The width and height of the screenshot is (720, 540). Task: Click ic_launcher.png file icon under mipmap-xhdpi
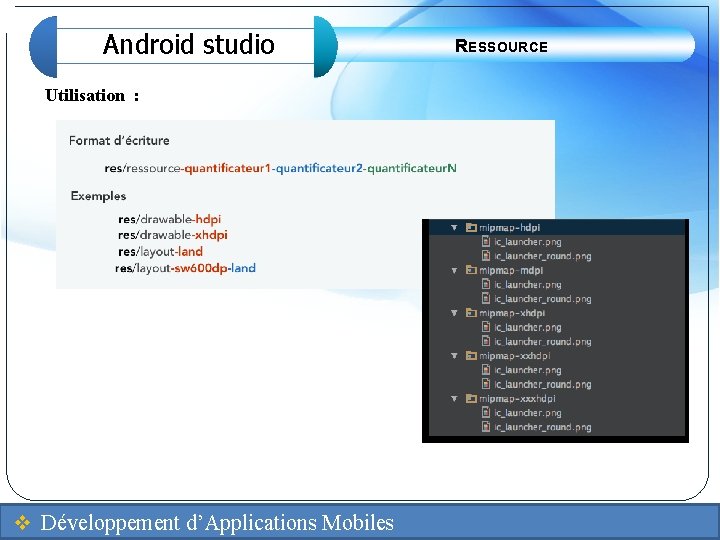coord(486,327)
